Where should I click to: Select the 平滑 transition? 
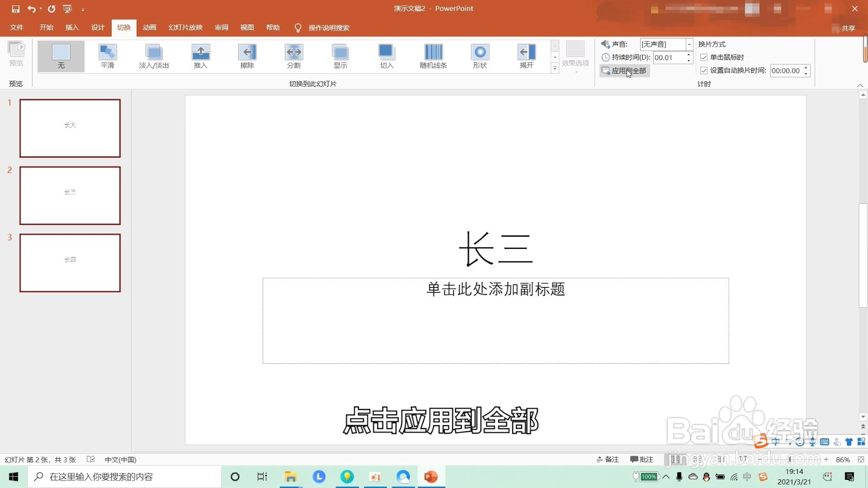[x=107, y=56]
